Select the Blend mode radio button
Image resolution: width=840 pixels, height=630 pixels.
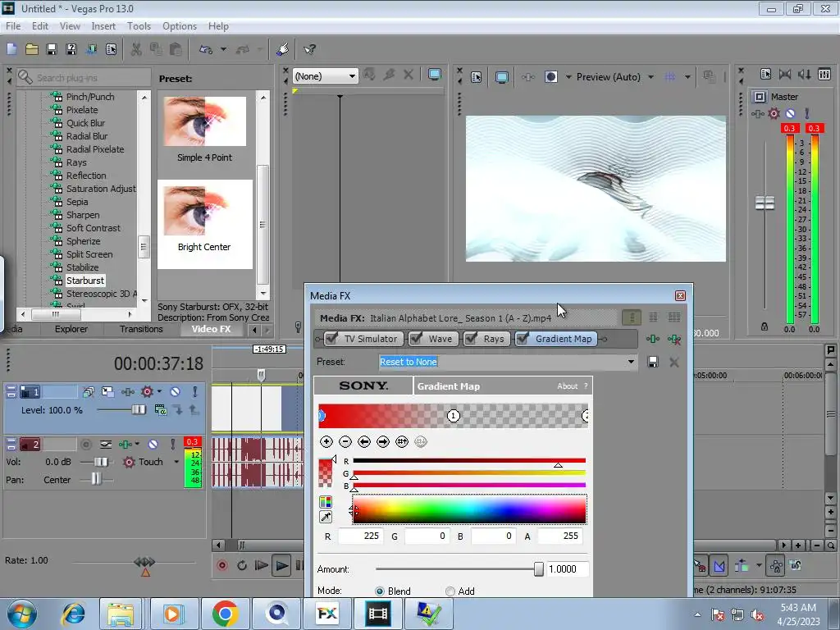380,591
